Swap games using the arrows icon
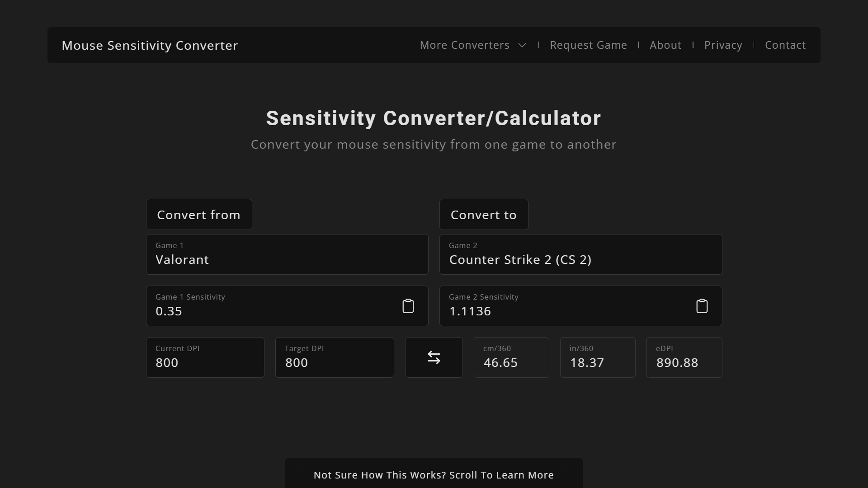 pos(434,357)
